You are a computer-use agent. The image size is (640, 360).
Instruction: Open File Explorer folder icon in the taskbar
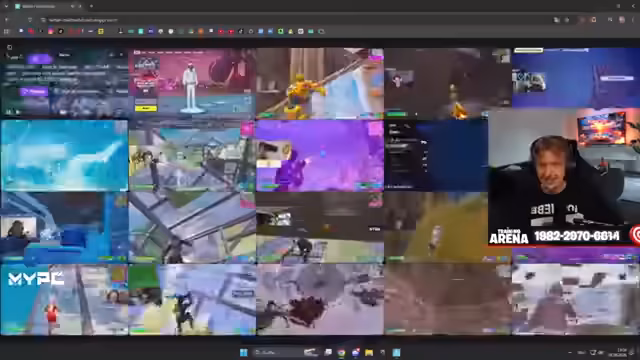point(369,353)
